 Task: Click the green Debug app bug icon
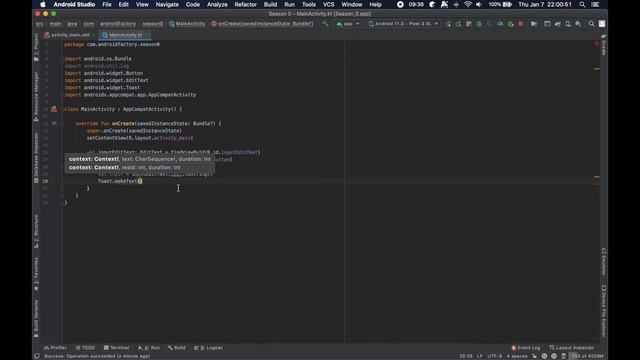(479, 24)
